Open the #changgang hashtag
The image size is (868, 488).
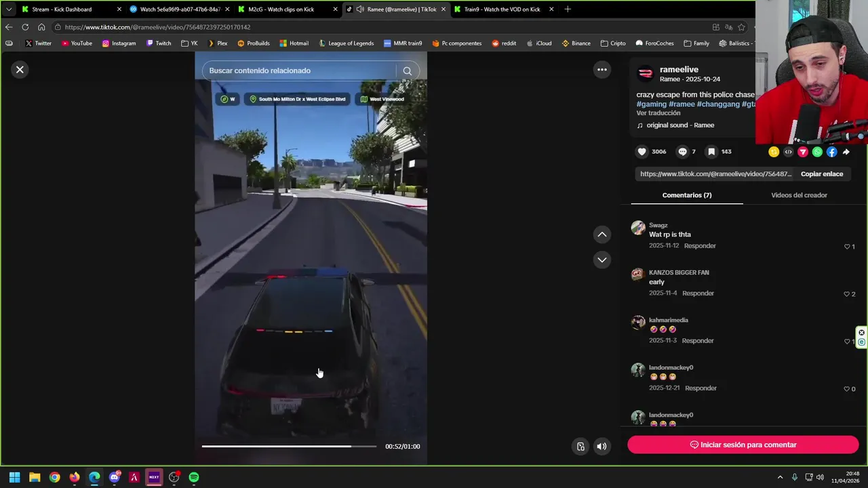[718, 104]
